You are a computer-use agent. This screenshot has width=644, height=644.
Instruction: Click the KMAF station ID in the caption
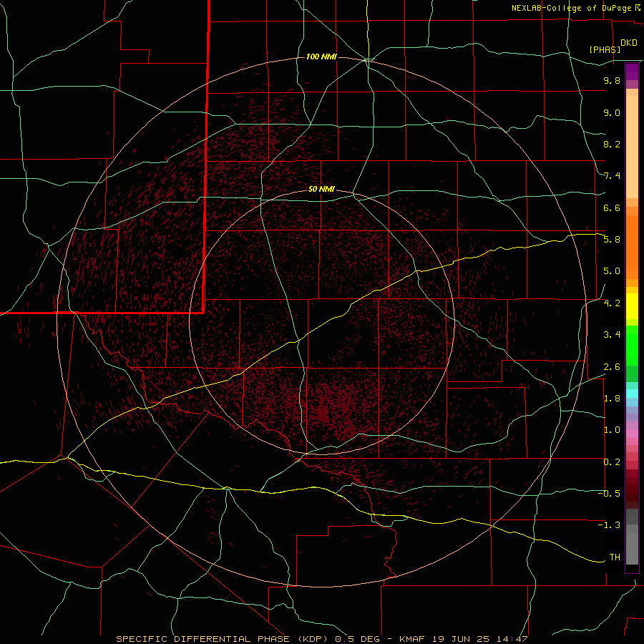tap(413, 639)
